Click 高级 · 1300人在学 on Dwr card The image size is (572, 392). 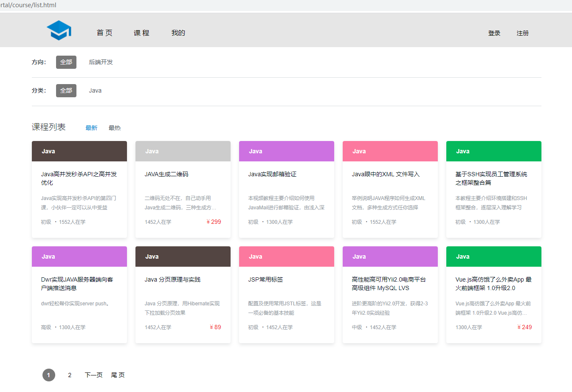[x=63, y=327]
